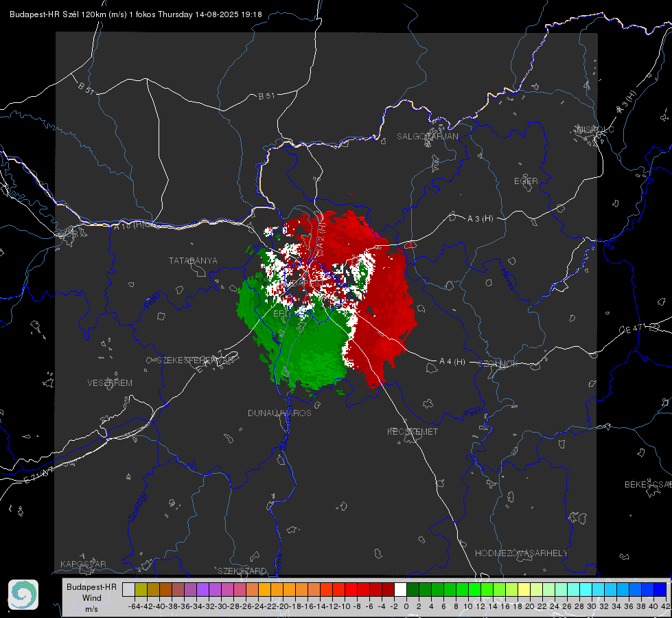Click the legend value label 42
The image size is (672, 618).
point(666,606)
